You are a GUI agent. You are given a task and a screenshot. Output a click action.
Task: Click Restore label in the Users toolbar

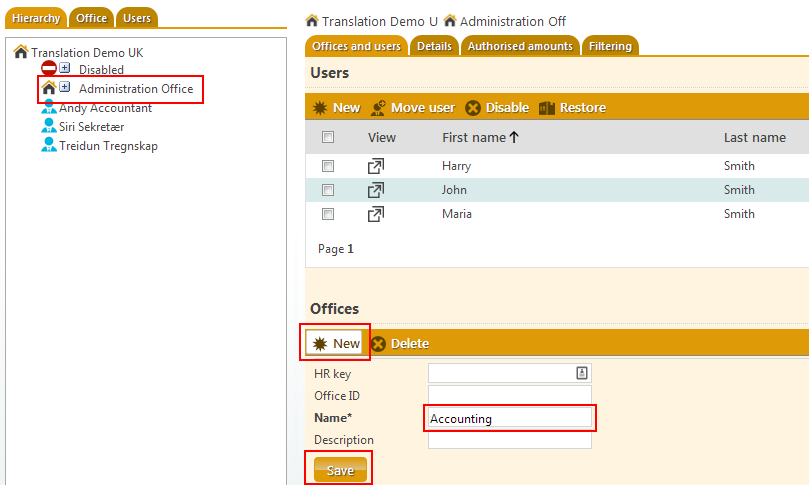click(x=583, y=107)
